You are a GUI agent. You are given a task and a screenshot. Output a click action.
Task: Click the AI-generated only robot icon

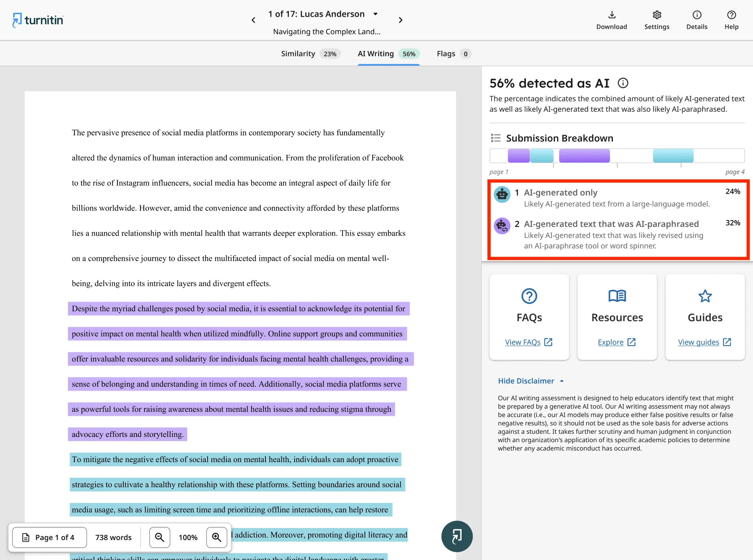(502, 195)
